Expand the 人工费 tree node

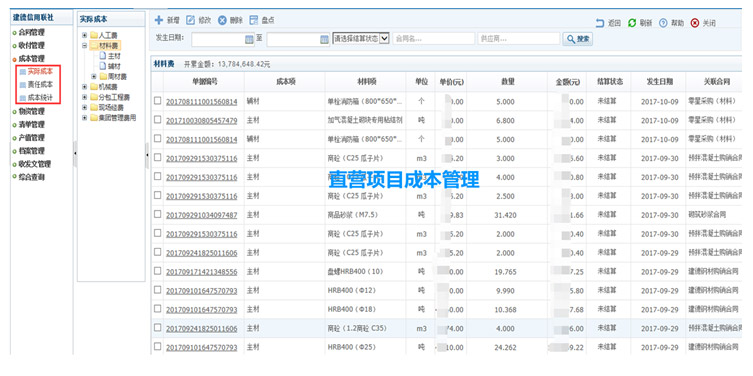[x=85, y=35]
